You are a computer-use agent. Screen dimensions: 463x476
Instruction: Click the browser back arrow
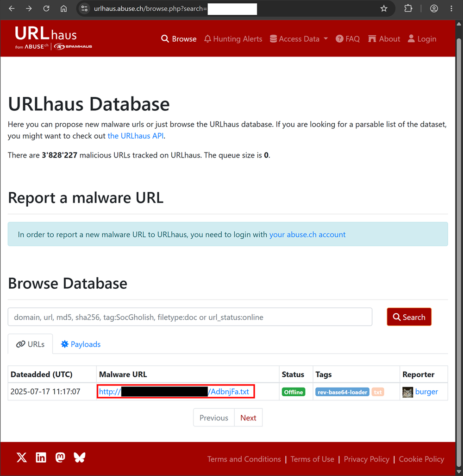click(x=12, y=8)
